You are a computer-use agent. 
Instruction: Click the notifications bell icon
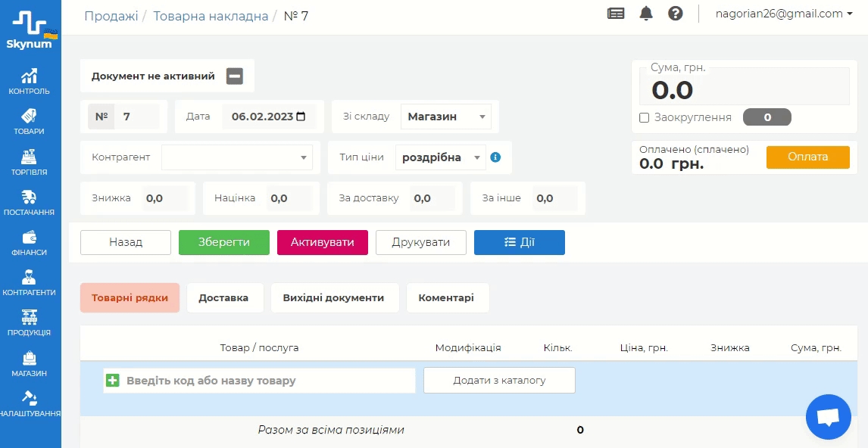click(x=646, y=14)
